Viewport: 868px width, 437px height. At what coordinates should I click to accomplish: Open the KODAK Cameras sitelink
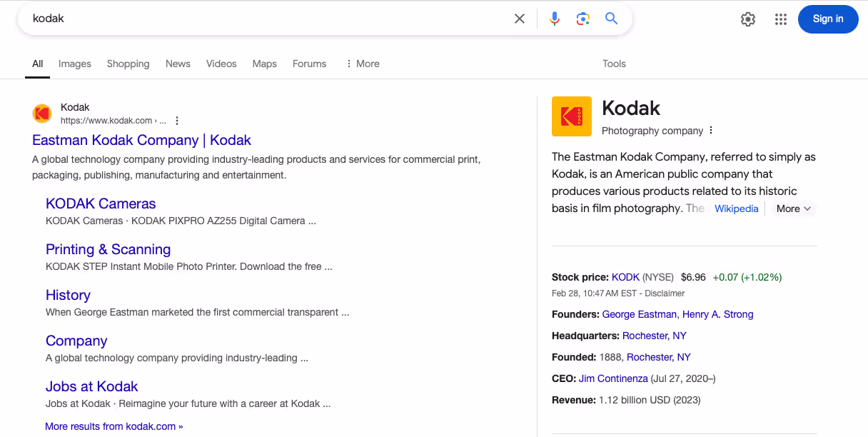tap(101, 204)
